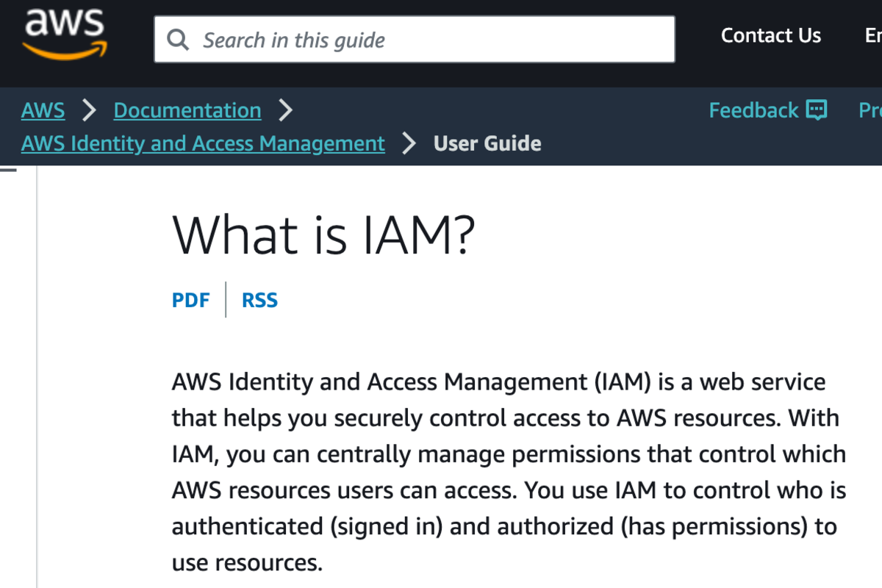Open AWS Identity and Access Management breadcrumb
882x588 pixels.
click(203, 143)
